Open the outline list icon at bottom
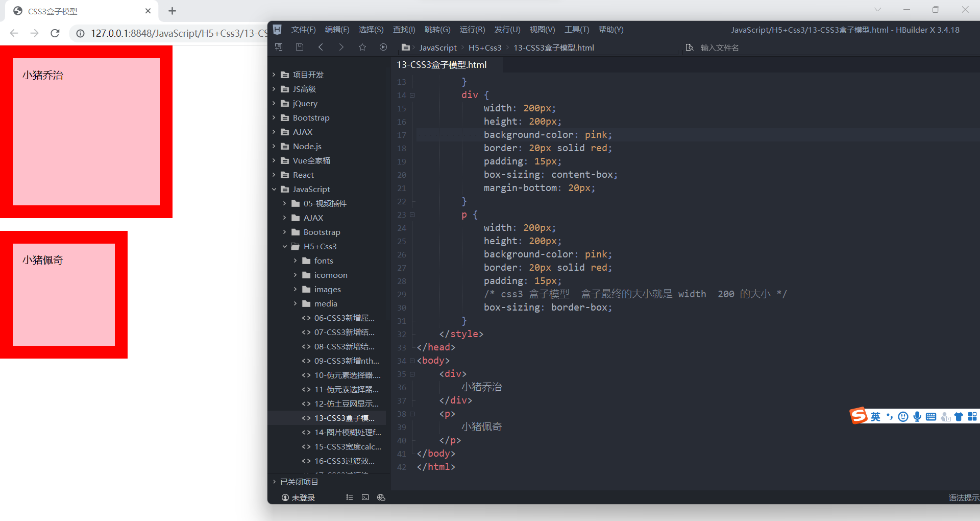The width and height of the screenshot is (980, 521). click(349, 497)
